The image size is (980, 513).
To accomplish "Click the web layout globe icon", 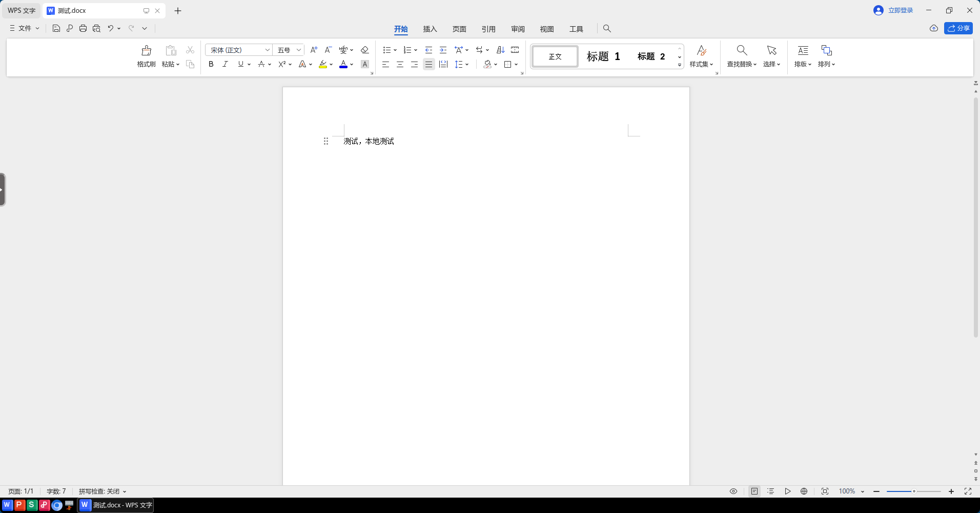I will tap(804, 491).
